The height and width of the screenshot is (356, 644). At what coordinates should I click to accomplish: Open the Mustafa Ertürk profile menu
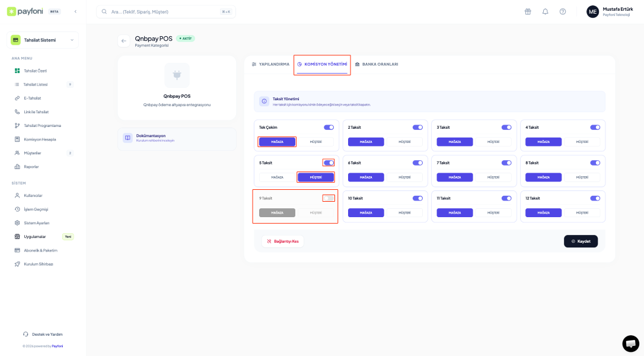(x=611, y=12)
